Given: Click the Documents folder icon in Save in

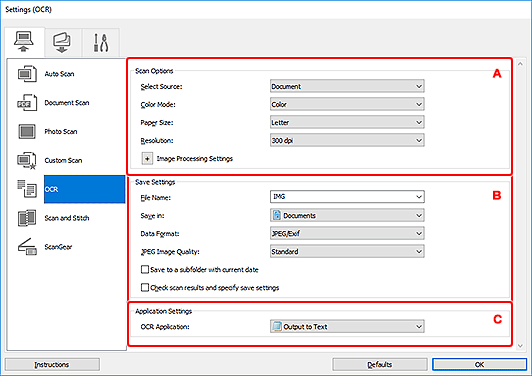Looking at the screenshot, I should click(x=277, y=215).
